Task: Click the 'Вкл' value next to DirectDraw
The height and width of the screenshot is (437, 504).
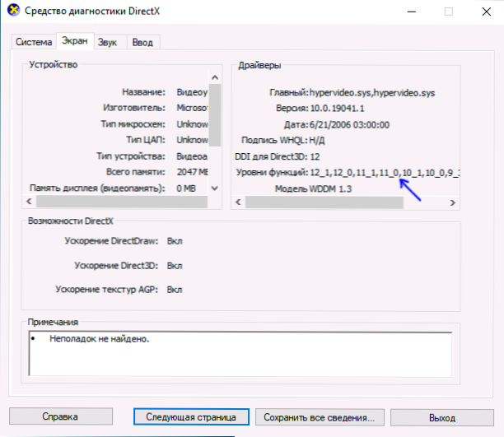Action: (175, 241)
